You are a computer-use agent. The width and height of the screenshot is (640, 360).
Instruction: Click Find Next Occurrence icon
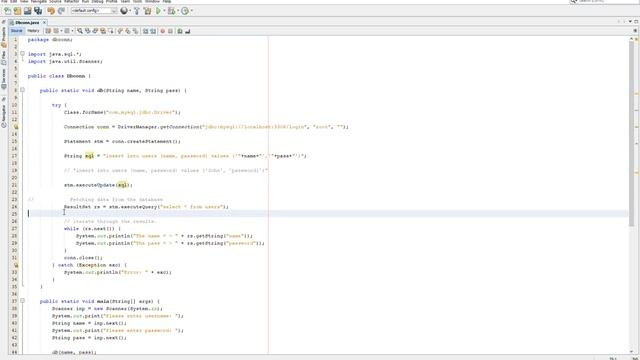95,31
